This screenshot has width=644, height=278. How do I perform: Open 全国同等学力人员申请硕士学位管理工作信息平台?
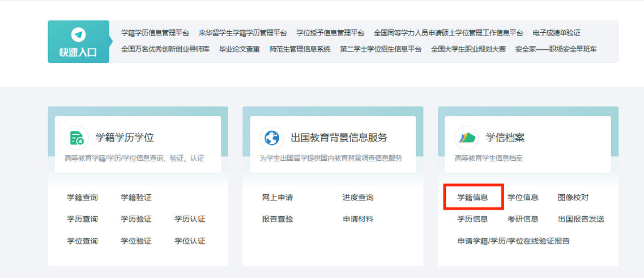pyautogui.click(x=449, y=33)
